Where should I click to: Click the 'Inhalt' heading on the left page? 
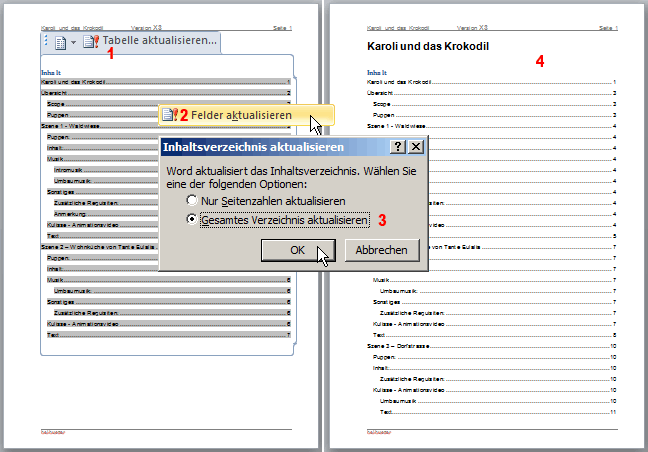(51, 73)
